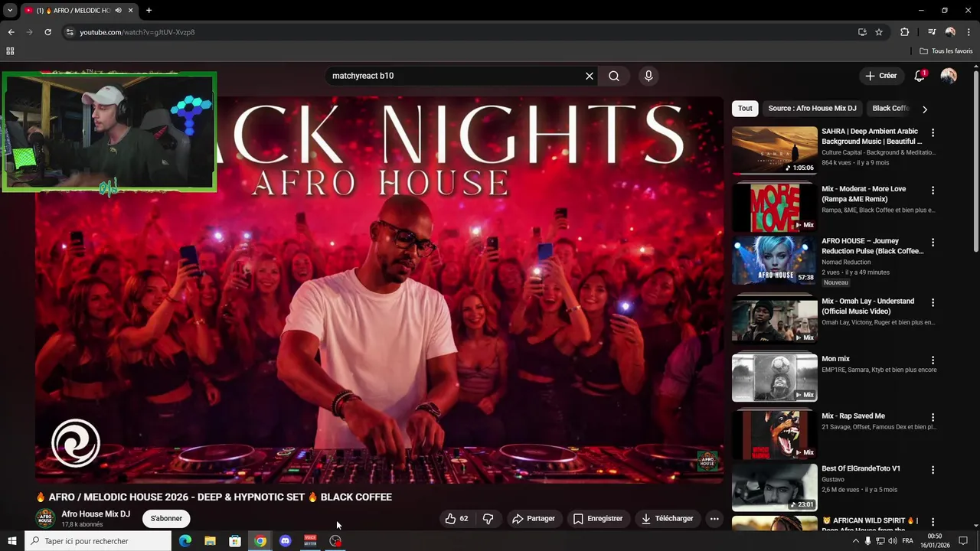Open Microsoft Edge from the taskbar
The height and width of the screenshot is (551, 980).
pos(185,541)
